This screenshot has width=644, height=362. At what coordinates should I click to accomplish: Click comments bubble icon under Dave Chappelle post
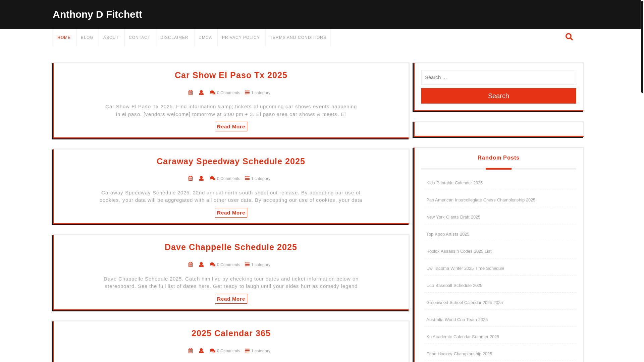pos(213,265)
